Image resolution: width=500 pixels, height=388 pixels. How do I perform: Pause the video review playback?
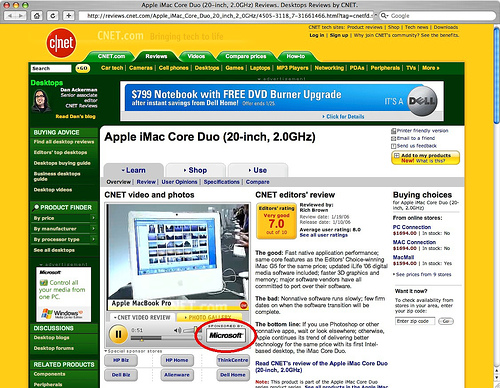[x=118, y=334]
